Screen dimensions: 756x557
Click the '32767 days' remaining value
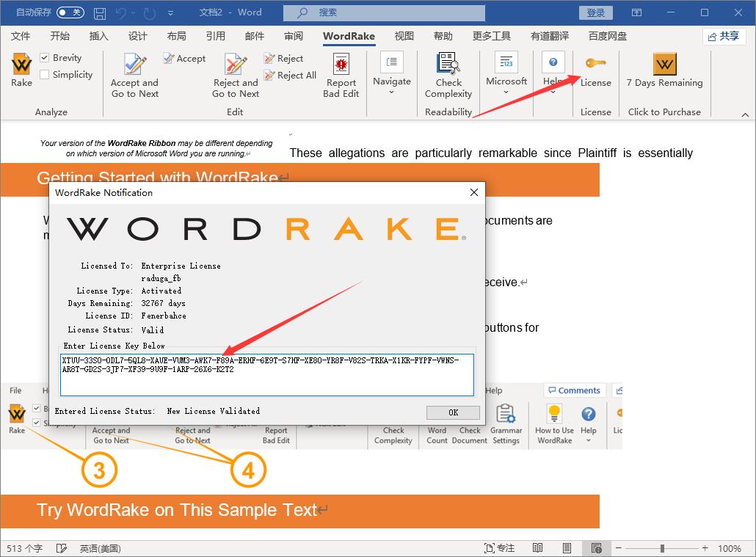click(x=163, y=303)
